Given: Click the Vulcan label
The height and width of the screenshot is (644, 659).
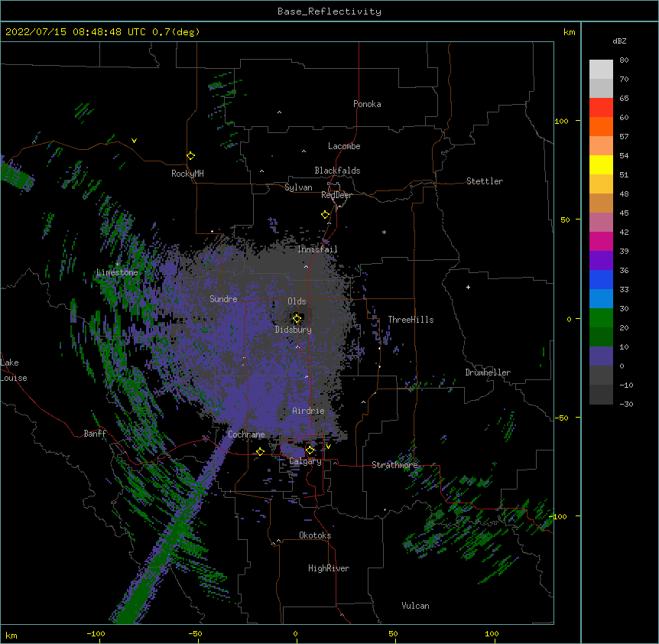Looking at the screenshot, I should [x=415, y=606].
